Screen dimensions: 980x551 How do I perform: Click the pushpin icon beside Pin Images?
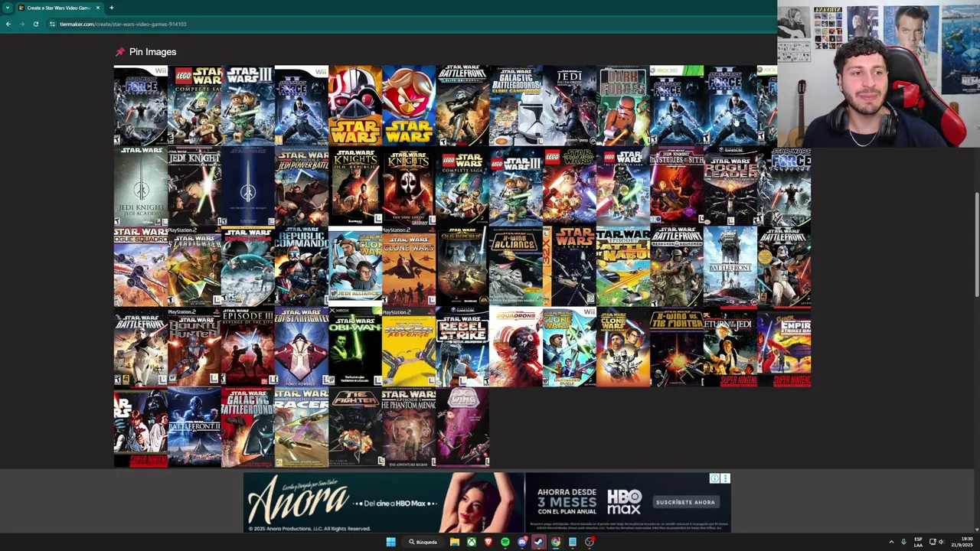click(x=120, y=52)
